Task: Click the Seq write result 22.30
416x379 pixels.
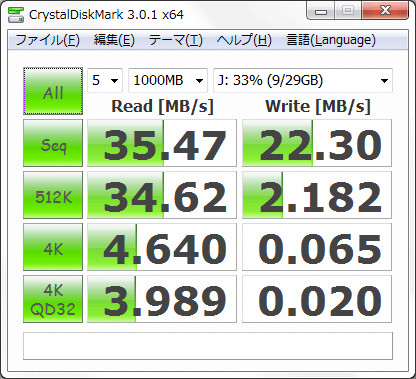Action: 317,143
